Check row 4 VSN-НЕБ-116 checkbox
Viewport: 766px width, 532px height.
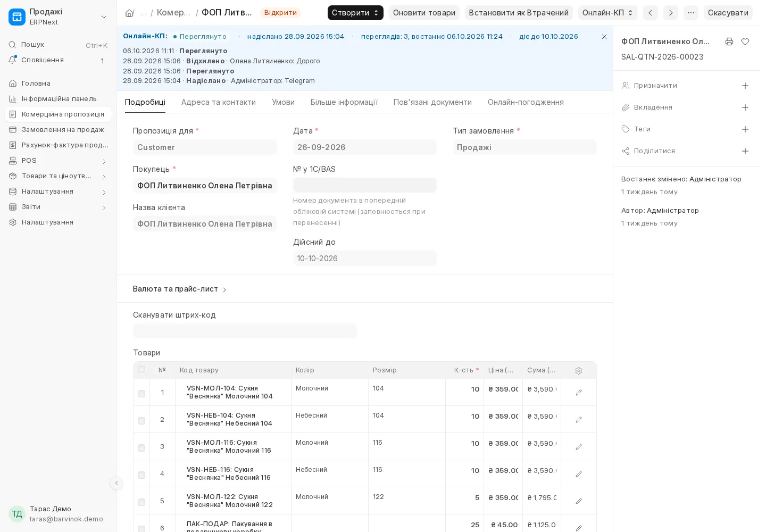(141, 475)
